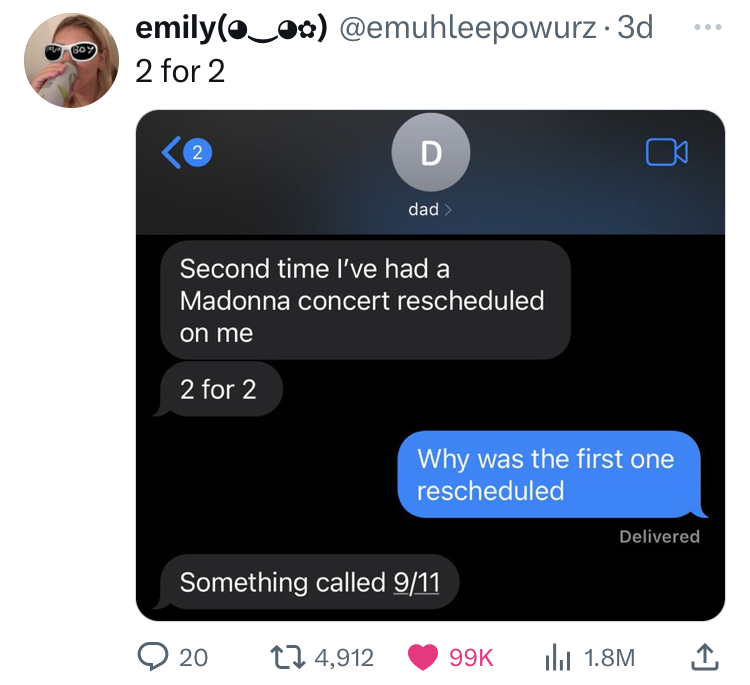
Task: Tap the gray D contact avatar
Action: coord(430,153)
